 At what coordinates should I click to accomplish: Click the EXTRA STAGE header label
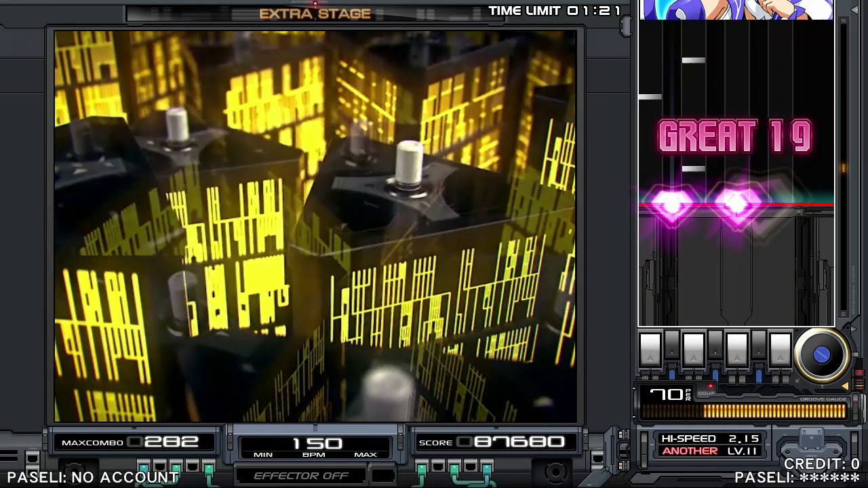pos(315,14)
